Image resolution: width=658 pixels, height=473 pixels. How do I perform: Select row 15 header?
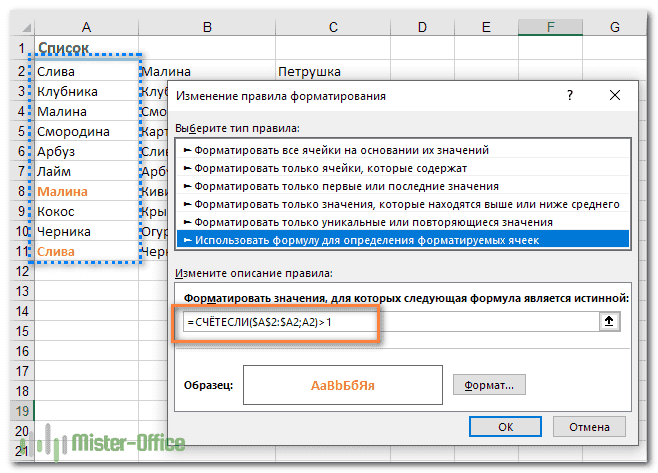pos(22,331)
